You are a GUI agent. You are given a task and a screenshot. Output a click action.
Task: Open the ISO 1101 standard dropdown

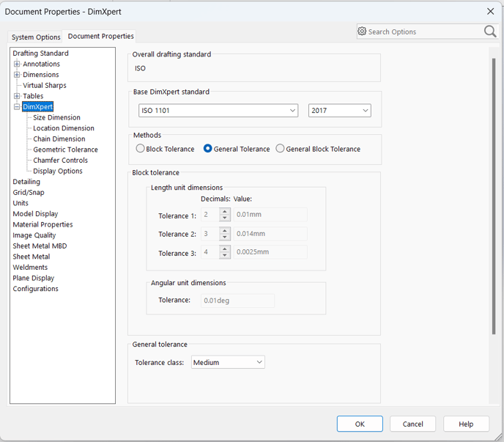coord(218,111)
